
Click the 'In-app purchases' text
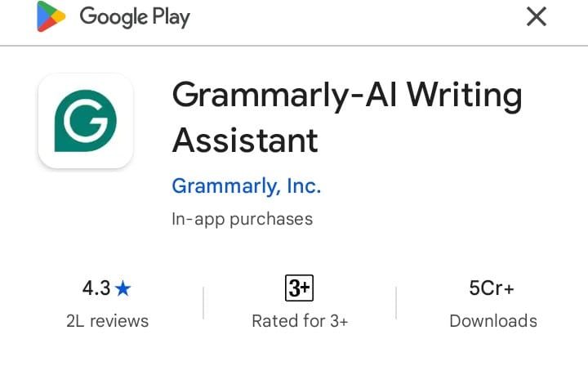(x=242, y=219)
